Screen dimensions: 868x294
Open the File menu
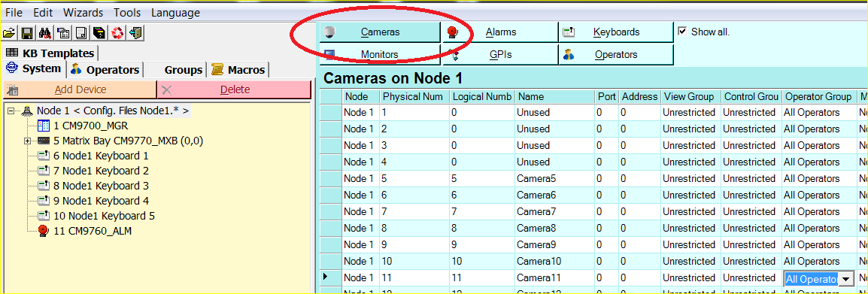point(14,12)
